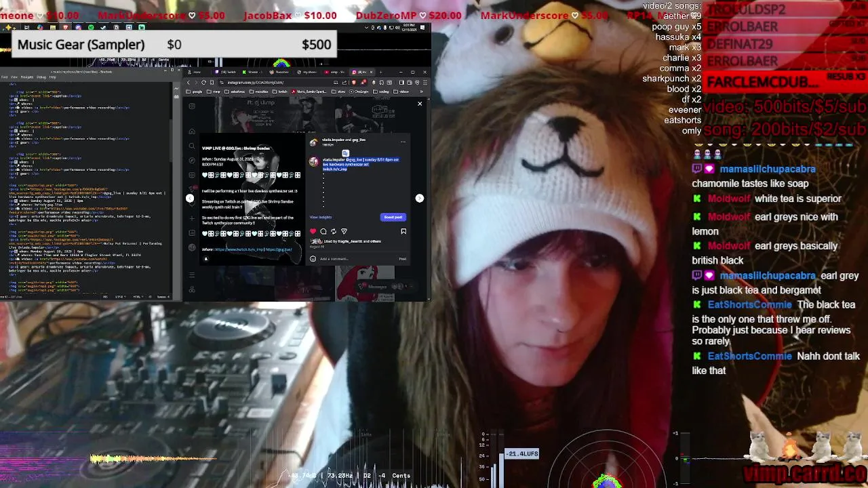
Task: Open the twitch.tv/v_imp link in post
Action: [239, 249]
